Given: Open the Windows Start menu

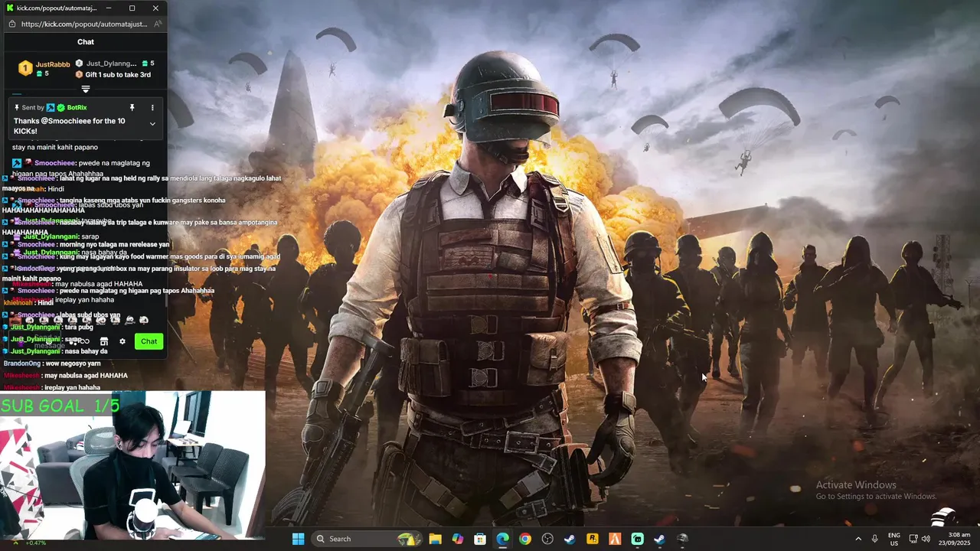Looking at the screenshot, I should 298,539.
